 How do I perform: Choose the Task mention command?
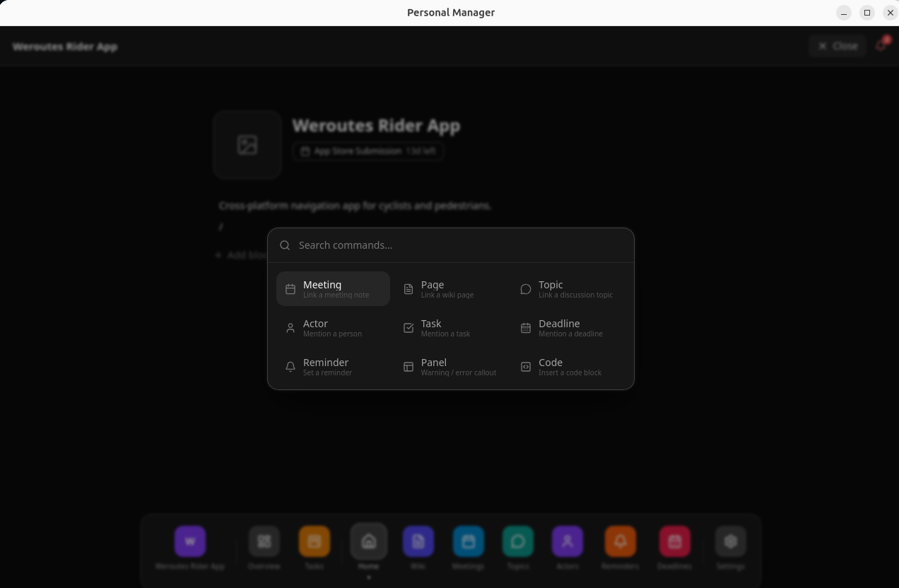tap(451, 327)
